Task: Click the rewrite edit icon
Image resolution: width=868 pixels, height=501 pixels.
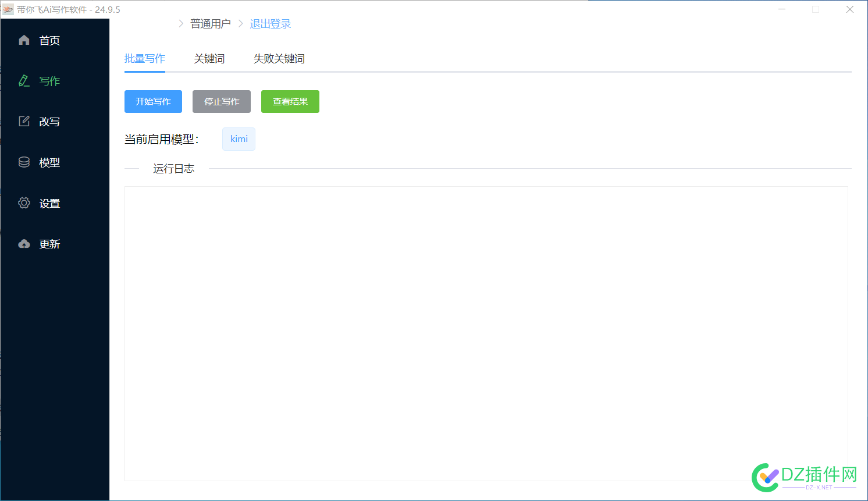Action: tap(24, 122)
